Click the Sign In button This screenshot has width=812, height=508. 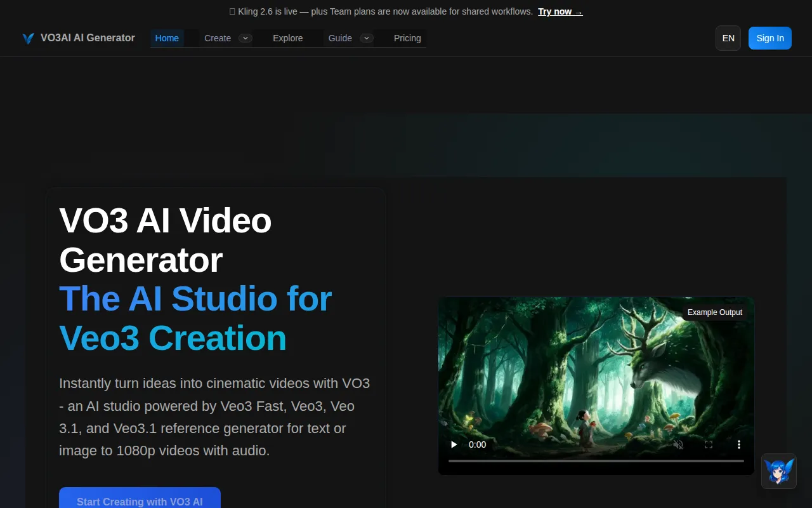[769, 38]
